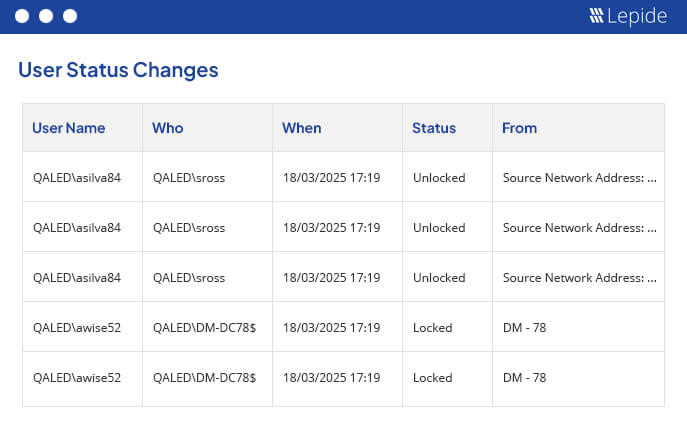This screenshot has width=687, height=424.
Task: Expand the first Source Network Address cell
Action: 580,178
